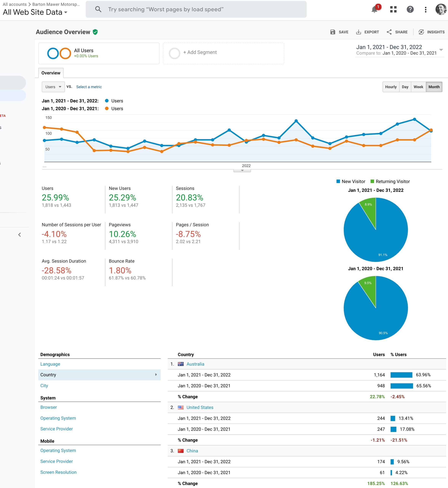Open the notifications bell
The height and width of the screenshot is (488, 448).
(375, 10)
